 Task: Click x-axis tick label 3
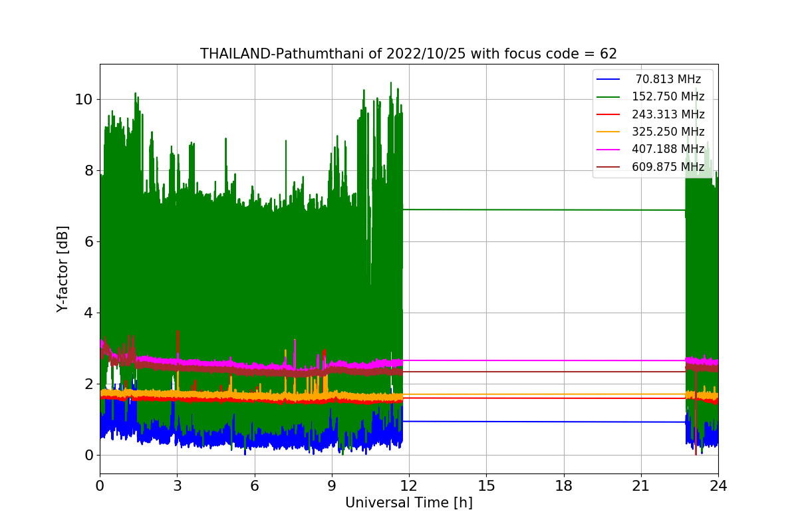click(x=177, y=486)
